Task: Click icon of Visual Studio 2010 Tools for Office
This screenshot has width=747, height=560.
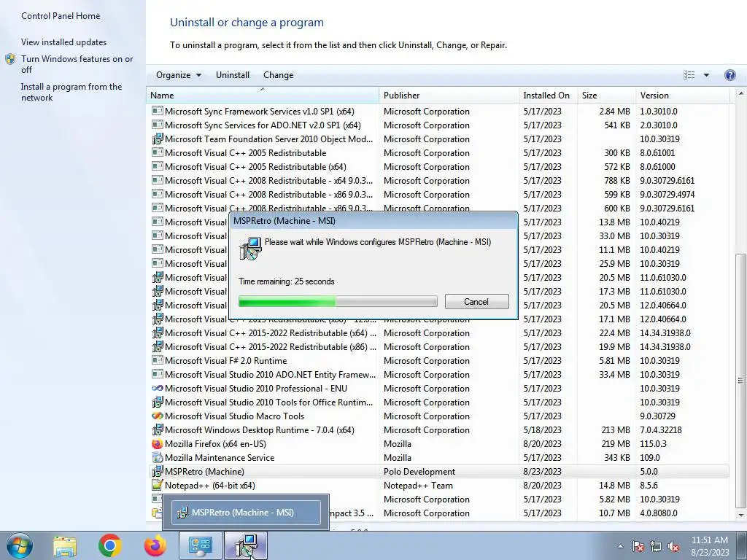Action: (158, 402)
